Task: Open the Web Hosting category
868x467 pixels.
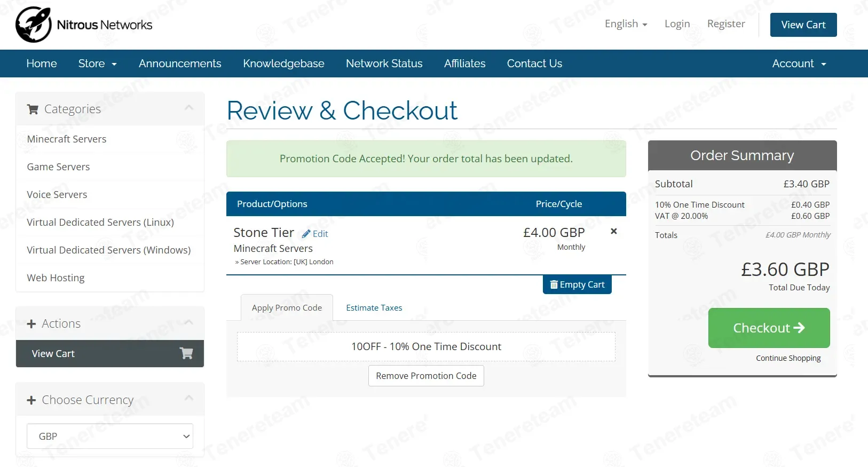Action: tap(110, 278)
